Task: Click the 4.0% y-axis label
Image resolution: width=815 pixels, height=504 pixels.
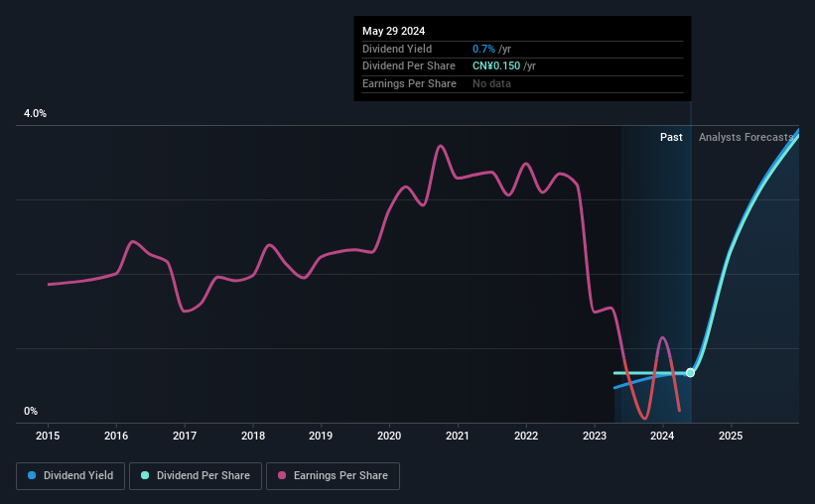Action: coord(35,113)
